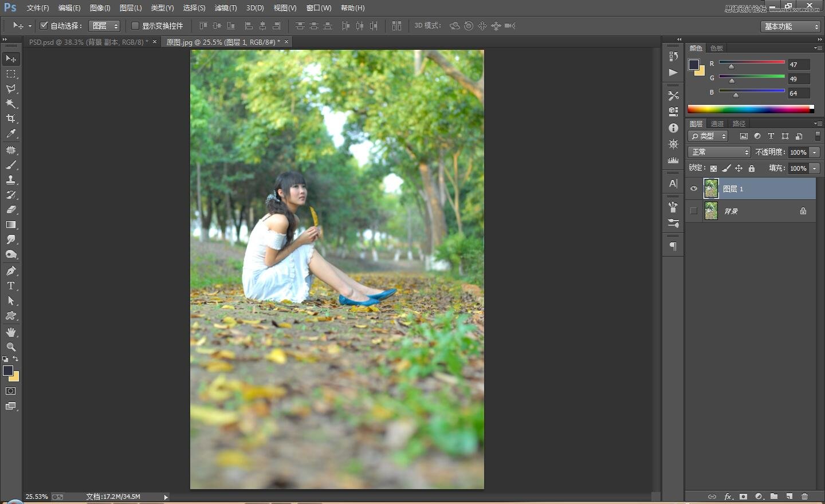Open the blend mode dropdown
Image resolution: width=825 pixels, height=504 pixels.
pyautogui.click(x=719, y=152)
